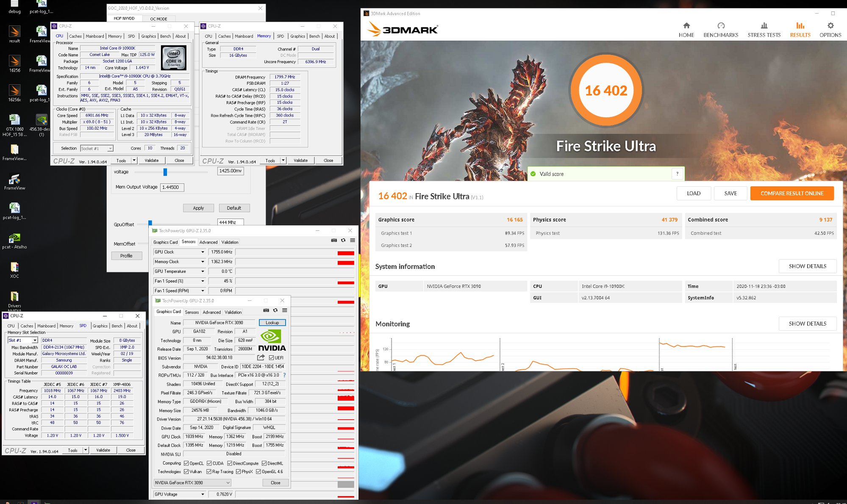
Task: Open the NVIDIA GeForce RTX 3090 GPU selector
Action: [192, 483]
